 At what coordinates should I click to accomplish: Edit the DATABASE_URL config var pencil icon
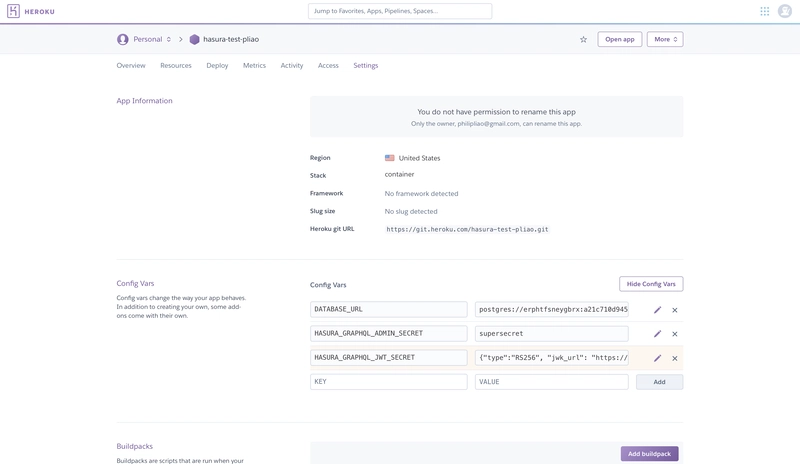click(657, 310)
